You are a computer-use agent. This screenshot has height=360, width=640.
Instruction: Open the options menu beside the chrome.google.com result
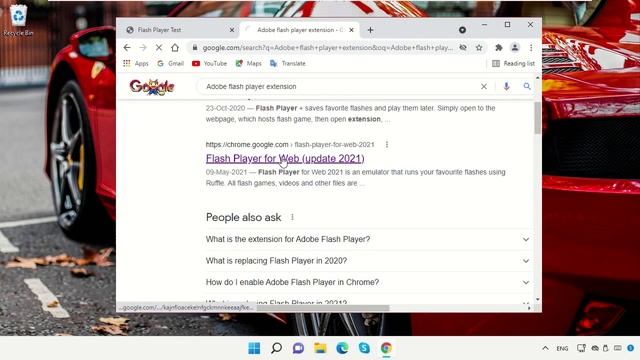click(387, 144)
